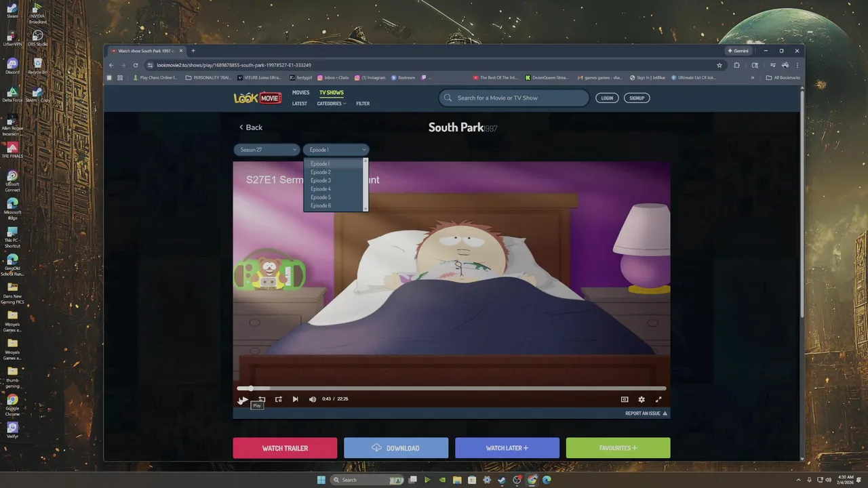Enter fullscreen mode in the video player

[x=658, y=399]
